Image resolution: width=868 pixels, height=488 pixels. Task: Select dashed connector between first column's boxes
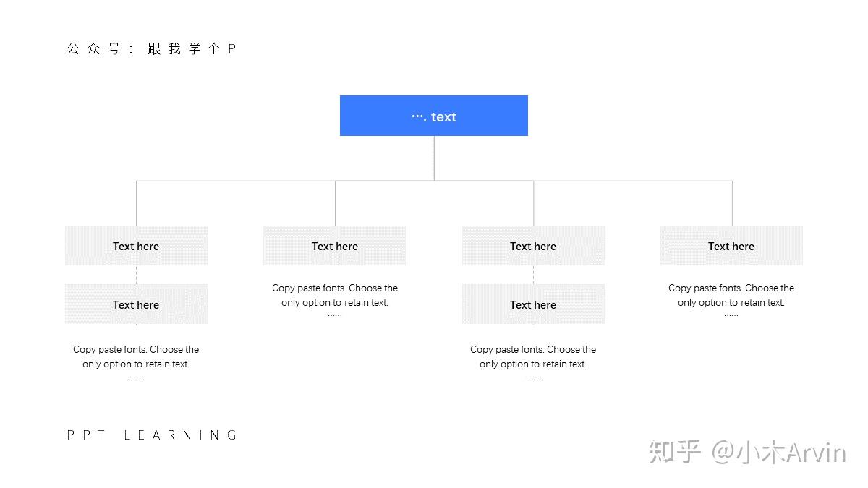click(x=136, y=275)
